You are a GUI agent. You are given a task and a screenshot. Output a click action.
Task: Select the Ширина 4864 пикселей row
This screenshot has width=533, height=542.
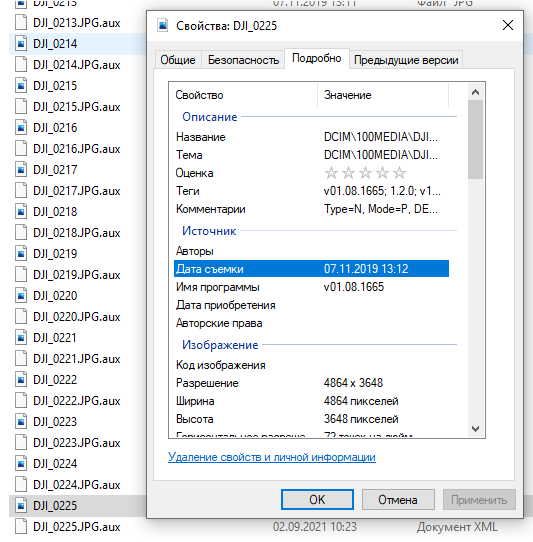pyautogui.click(x=311, y=401)
